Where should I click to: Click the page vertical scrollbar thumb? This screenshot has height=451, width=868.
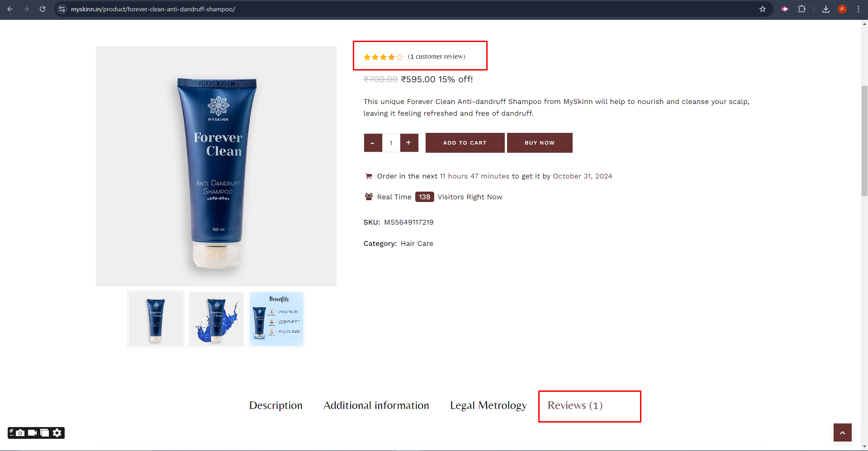point(864,141)
